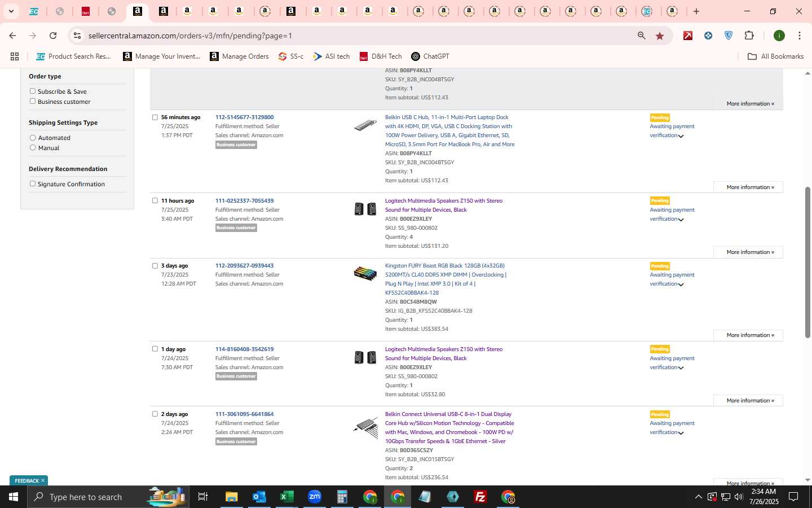Open the red Adobe Acrobat extension
This screenshot has height=508, width=812.
point(688,36)
